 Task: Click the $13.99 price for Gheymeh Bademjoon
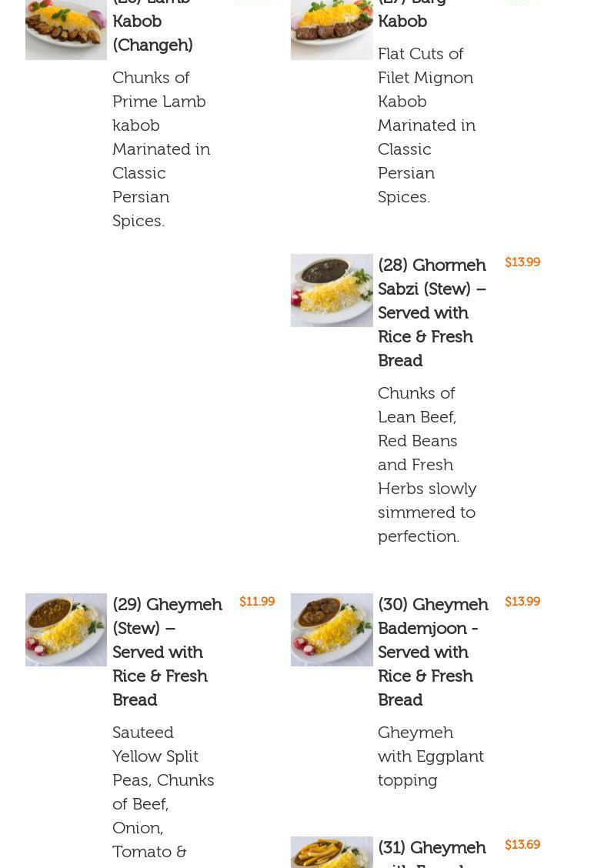pyautogui.click(x=522, y=602)
